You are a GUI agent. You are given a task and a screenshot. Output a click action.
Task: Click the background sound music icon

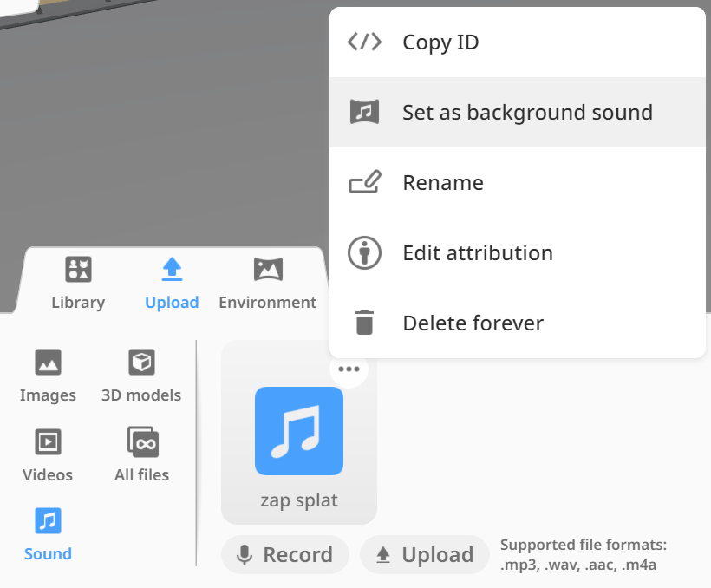[x=364, y=112]
